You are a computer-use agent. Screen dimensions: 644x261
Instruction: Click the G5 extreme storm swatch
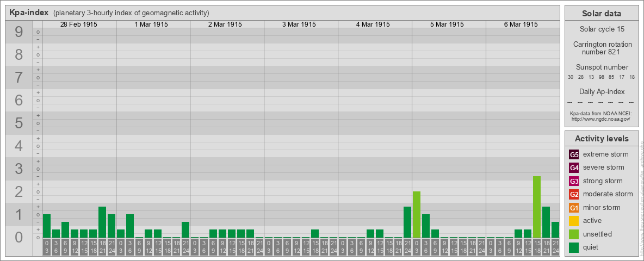coord(574,155)
